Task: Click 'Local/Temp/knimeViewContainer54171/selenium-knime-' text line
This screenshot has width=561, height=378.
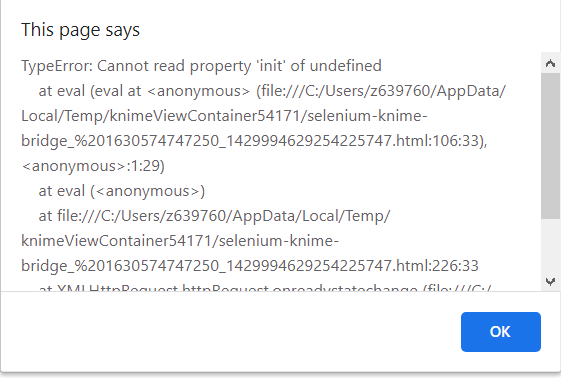Action: [224, 116]
